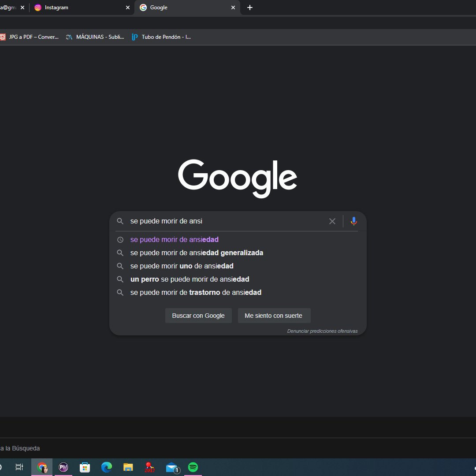Select suggestion 'un perro se puede morir de ansiedad'

pyautogui.click(x=238, y=279)
